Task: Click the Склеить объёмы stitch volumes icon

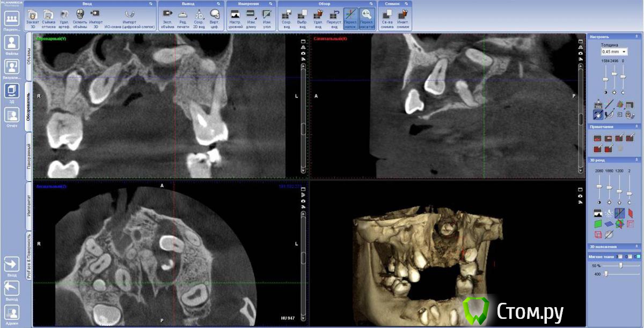Action: tap(79, 14)
